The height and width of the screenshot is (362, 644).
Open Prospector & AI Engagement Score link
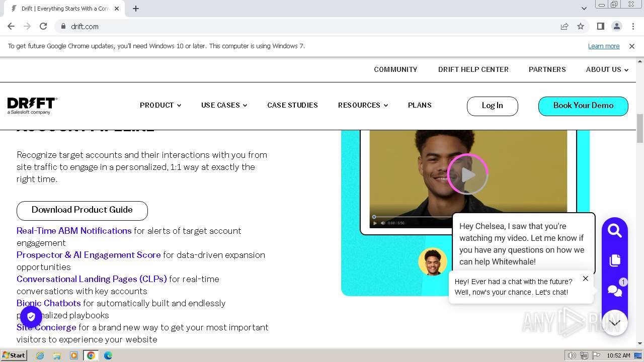tap(89, 255)
